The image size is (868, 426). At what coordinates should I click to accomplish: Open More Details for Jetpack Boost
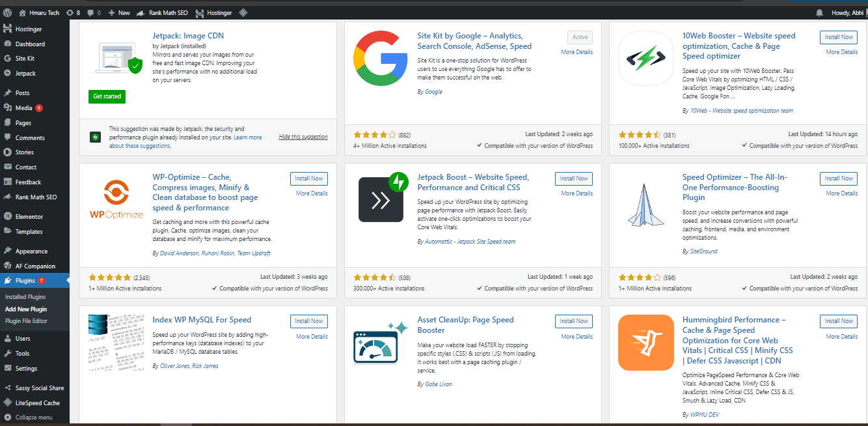(x=577, y=193)
